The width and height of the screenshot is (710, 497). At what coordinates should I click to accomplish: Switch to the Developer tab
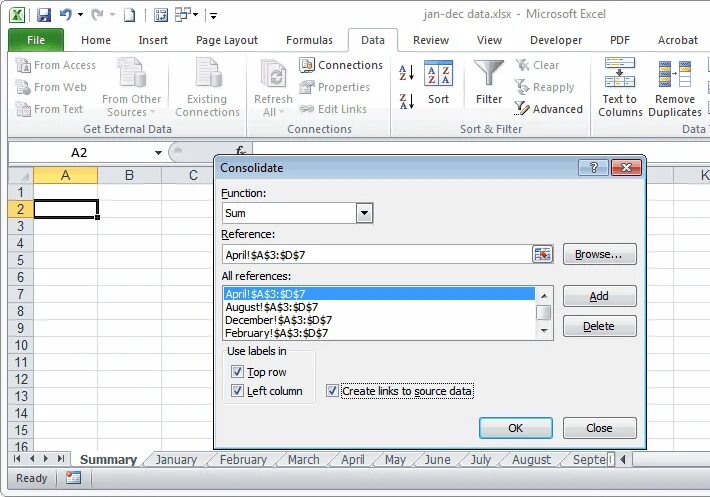pyautogui.click(x=556, y=40)
